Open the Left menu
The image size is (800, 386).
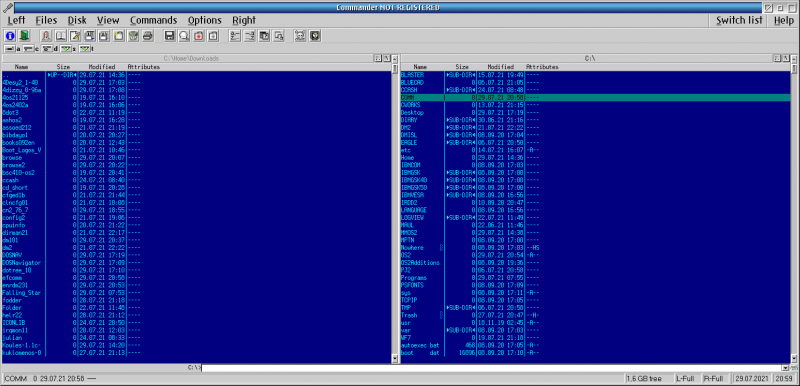(x=16, y=20)
